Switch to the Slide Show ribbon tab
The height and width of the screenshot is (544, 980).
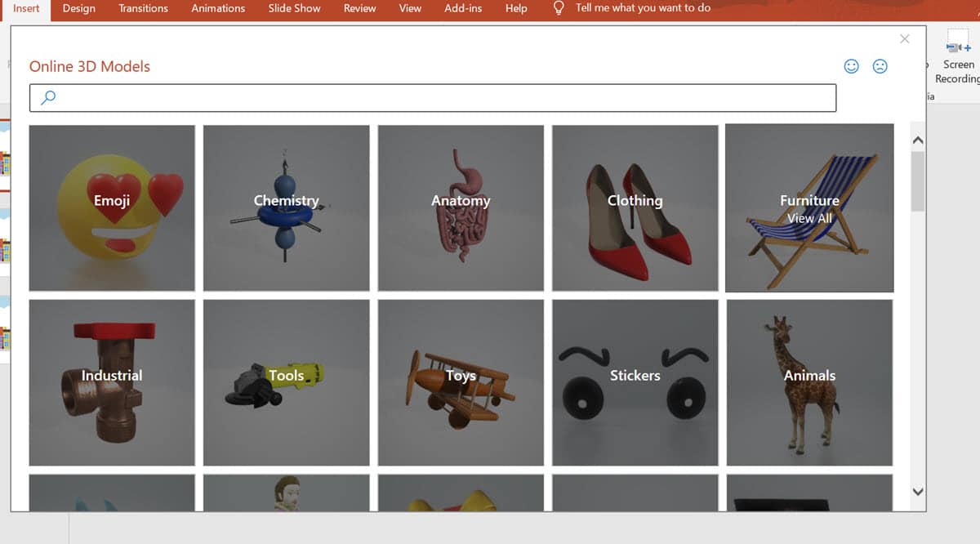click(x=294, y=8)
